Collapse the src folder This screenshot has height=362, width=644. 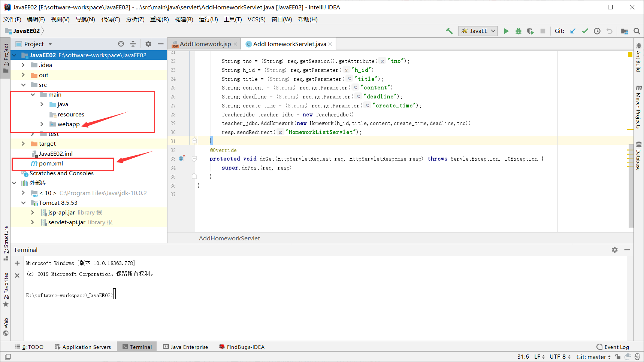coord(23,85)
